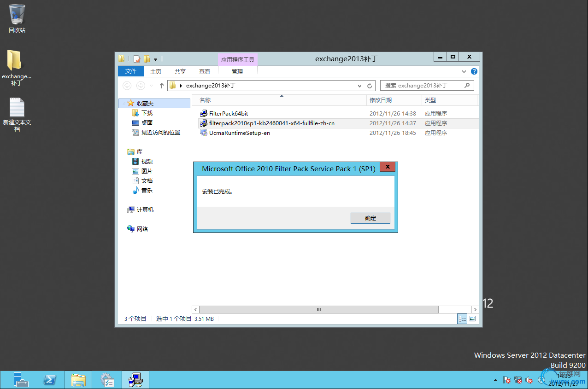588x389 pixels.
Task: Open Explorer help via question mark icon
Action: 474,71
